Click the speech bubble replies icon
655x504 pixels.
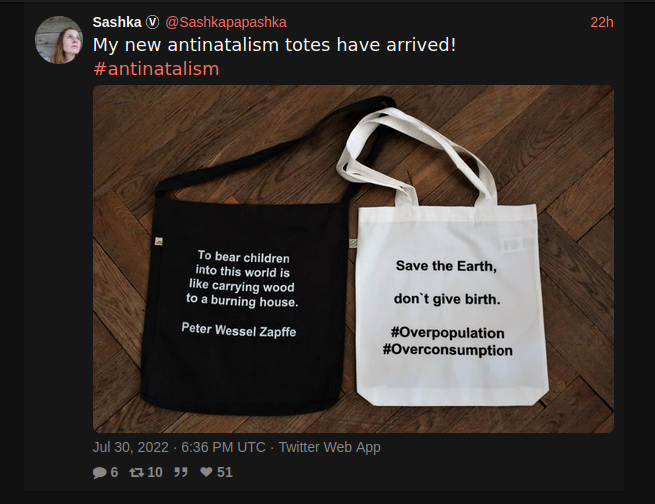[x=99, y=472]
